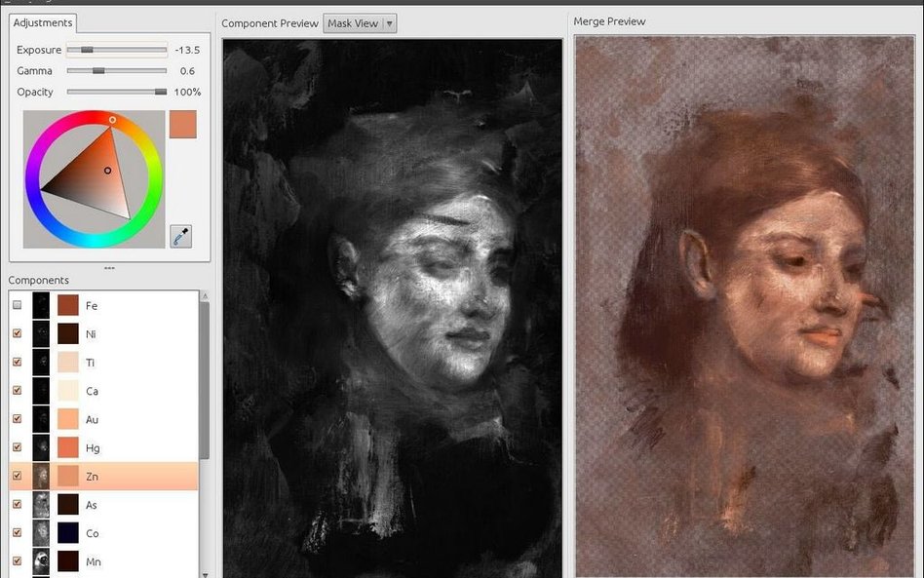This screenshot has width=924, height=578.
Task: Click the Ca component mask thumbnail
Action: point(41,390)
